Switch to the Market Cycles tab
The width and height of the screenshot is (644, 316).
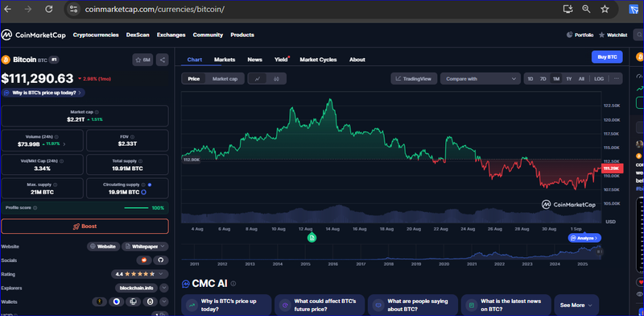click(318, 60)
